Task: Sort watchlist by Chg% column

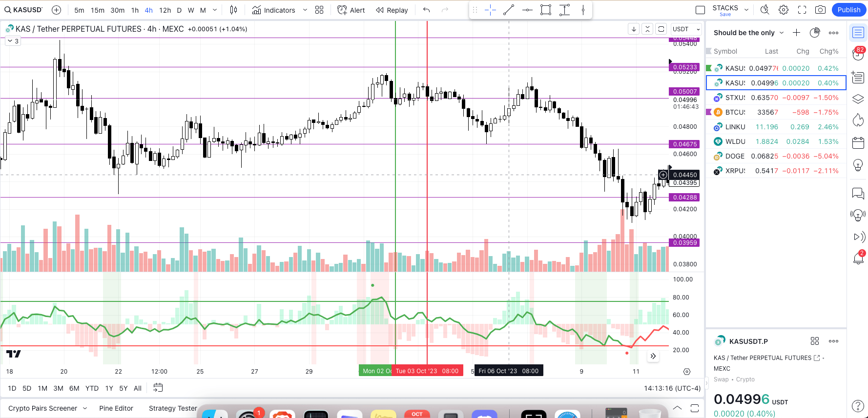Action: tap(829, 51)
